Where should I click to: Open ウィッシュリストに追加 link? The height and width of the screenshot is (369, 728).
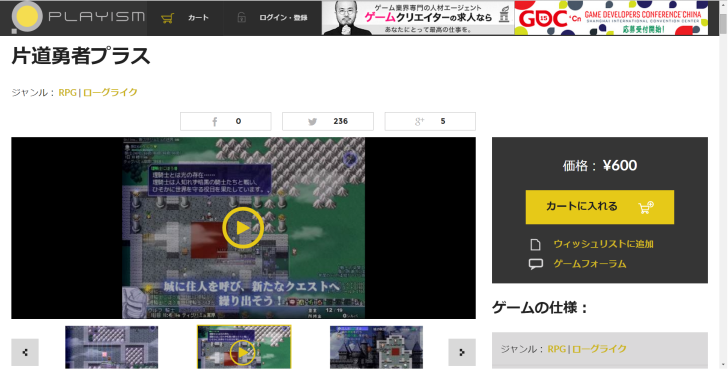coord(603,244)
